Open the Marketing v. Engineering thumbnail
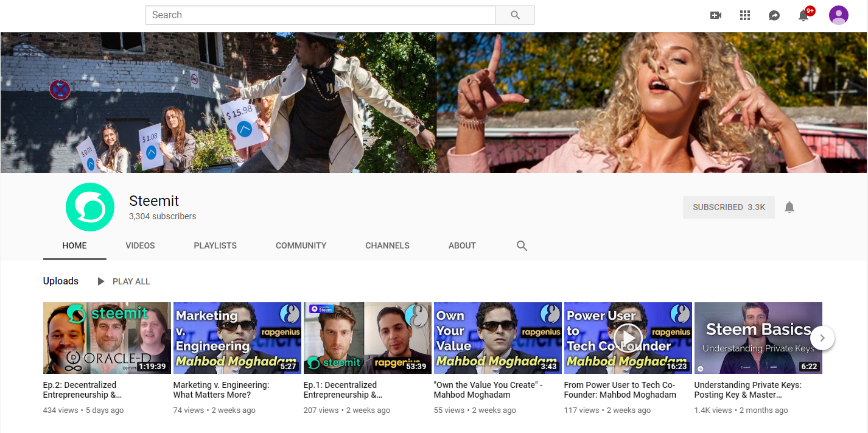Image resolution: width=868 pixels, height=433 pixels. coord(237,338)
